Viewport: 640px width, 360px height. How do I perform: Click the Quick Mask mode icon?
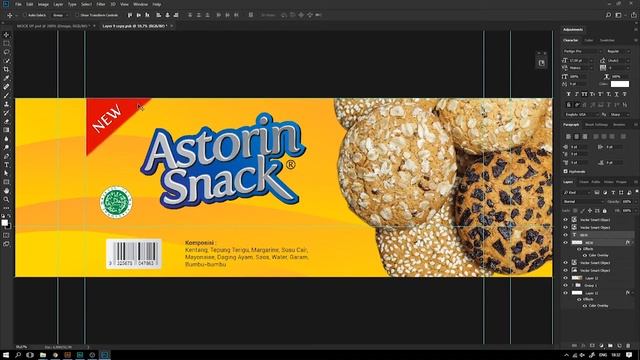[x=6, y=235]
